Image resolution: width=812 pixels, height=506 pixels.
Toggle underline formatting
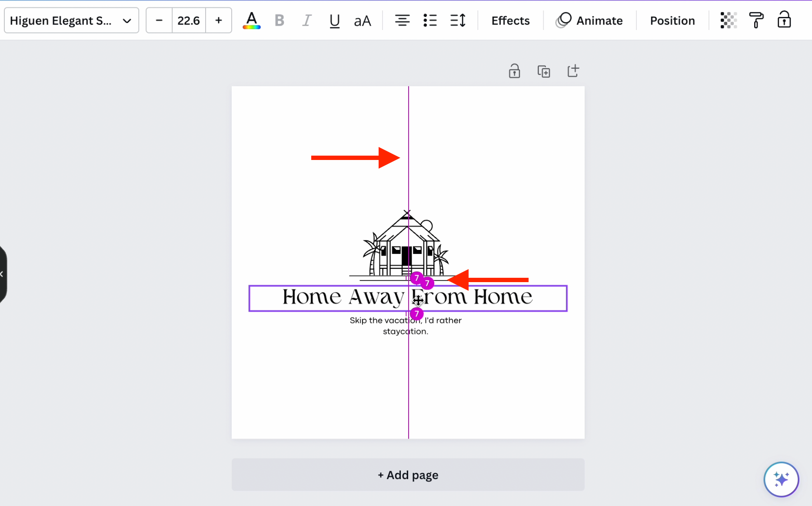pyautogui.click(x=334, y=20)
